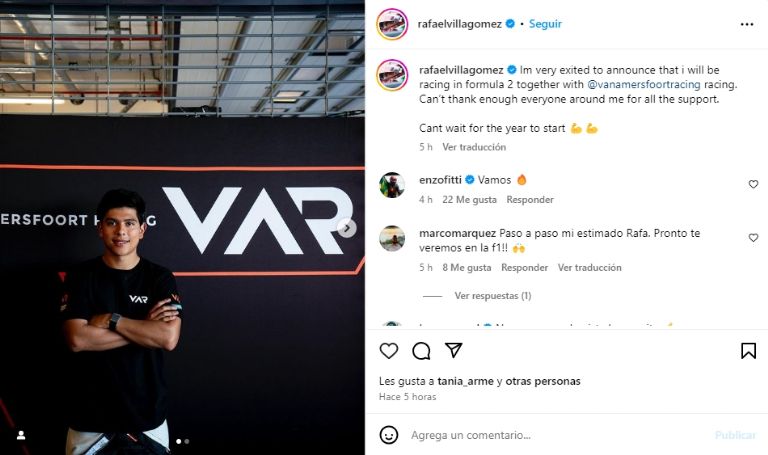
Task: Open rafaelvillagomez profile picture in header
Action: coord(392,24)
